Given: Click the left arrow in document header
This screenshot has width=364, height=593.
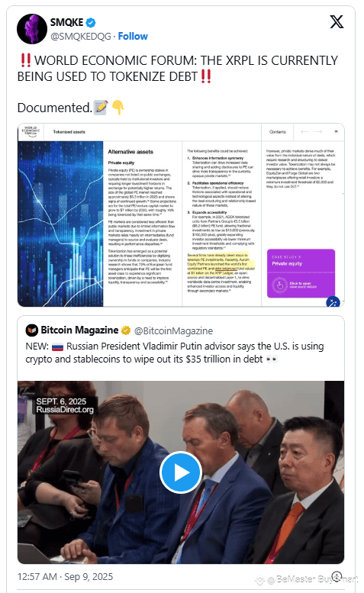Looking at the screenshot, I should coord(305,131).
